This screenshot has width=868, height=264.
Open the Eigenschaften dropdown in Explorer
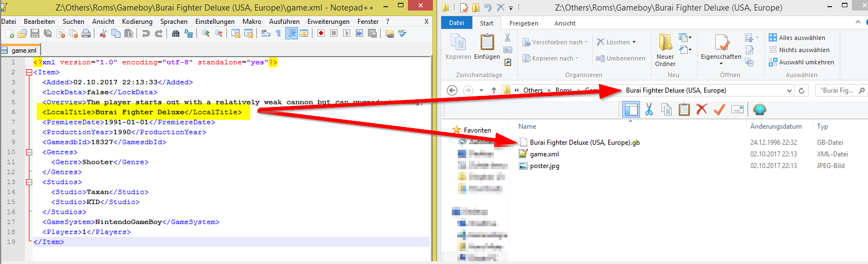tap(721, 63)
